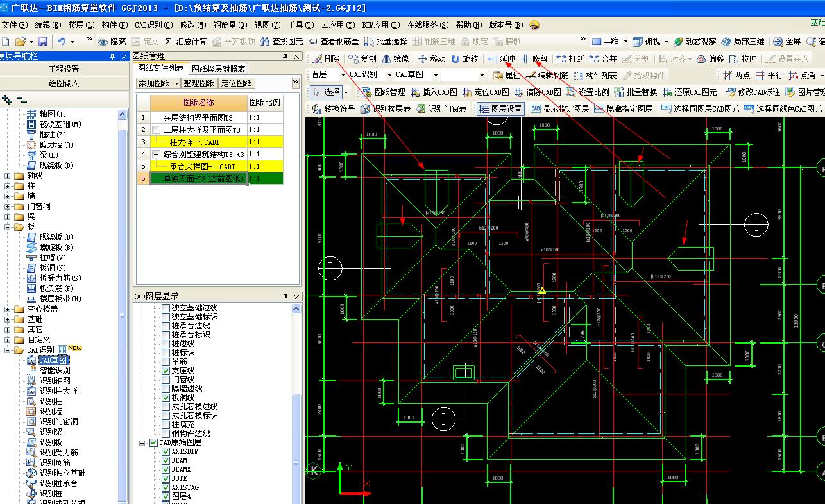The image size is (825, 504).
Task: Collapse the CAD原始图层 tree node
Action: click(142, 442)
